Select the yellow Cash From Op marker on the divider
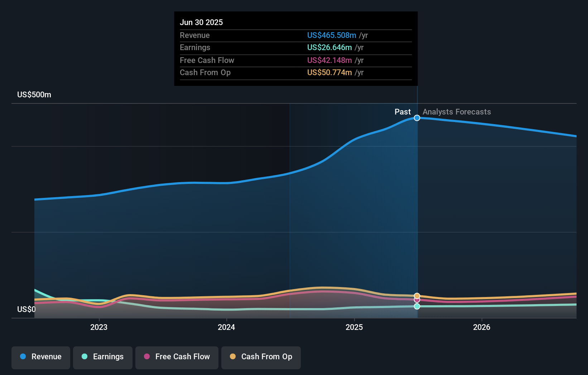The width and height of the screenshot is (588, 375). point(416,296)
